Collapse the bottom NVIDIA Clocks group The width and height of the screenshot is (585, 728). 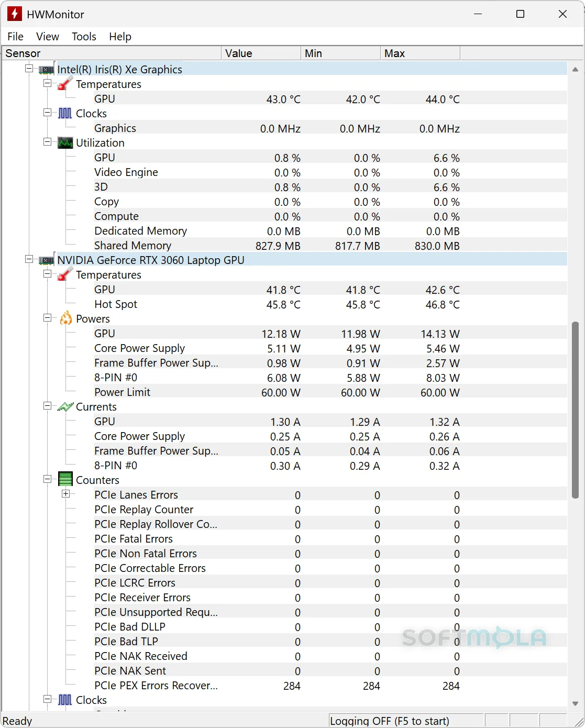coord(48,699)
